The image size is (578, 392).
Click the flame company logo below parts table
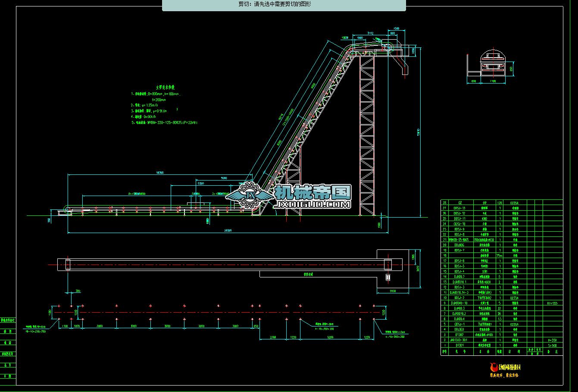pyautogui.click(x=494, y=367)
